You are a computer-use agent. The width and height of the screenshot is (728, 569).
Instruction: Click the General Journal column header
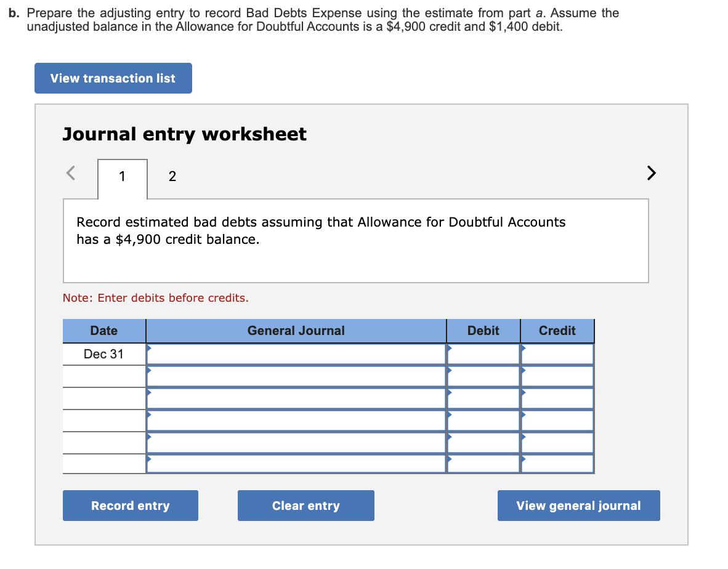[296, 331]
